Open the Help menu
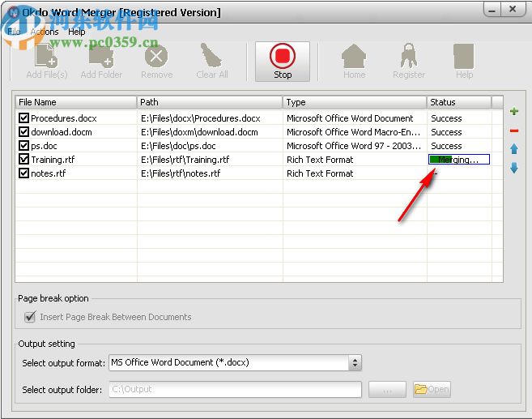This screenshot has width=532, height=419. click(77, 32)
